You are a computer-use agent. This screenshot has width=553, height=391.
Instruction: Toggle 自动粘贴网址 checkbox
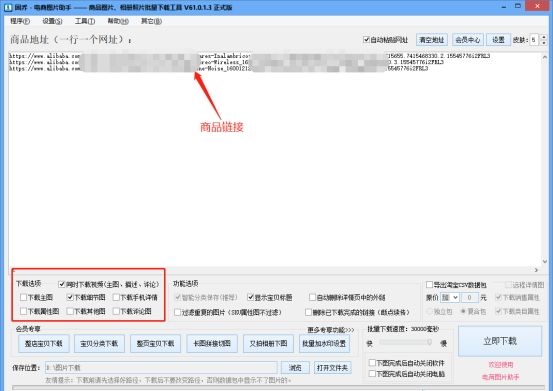click(366, 39)
